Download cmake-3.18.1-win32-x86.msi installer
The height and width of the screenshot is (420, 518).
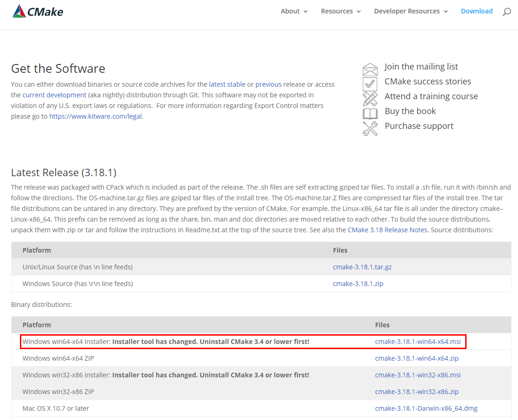tap(417, 375)
